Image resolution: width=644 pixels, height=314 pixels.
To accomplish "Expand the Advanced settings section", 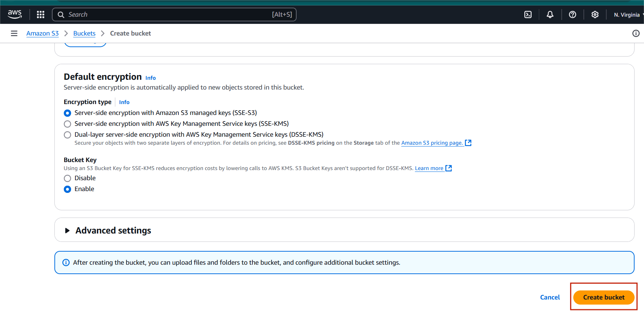I will [x=67, y=231].
